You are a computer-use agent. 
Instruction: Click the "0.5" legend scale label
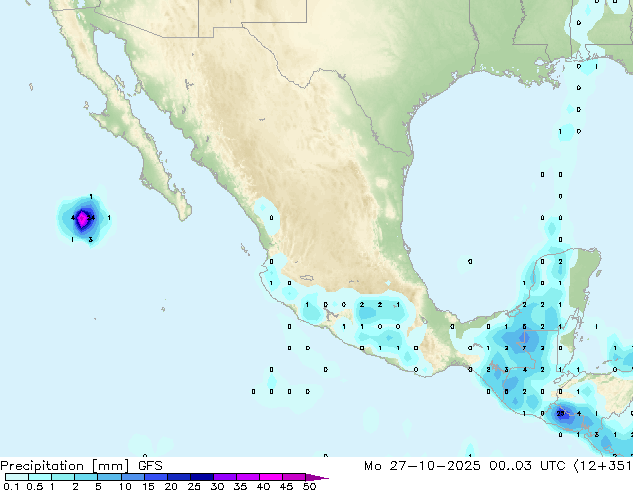tap(34, 486)
